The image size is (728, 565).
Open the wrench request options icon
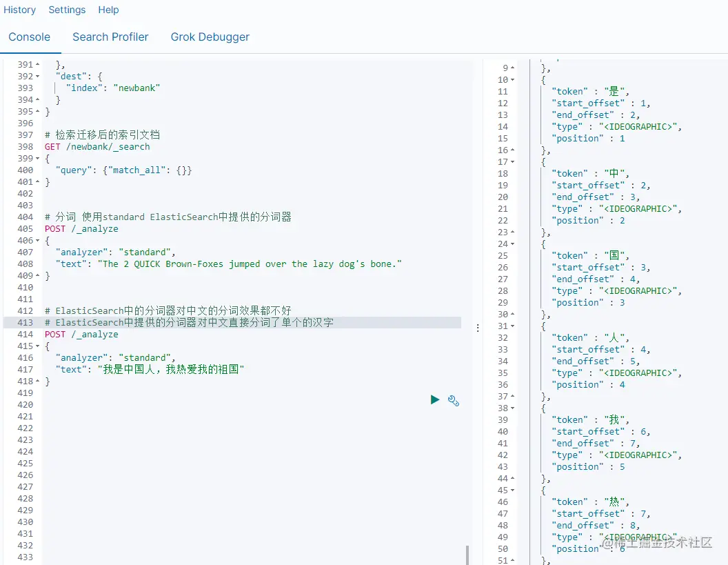pyautogui.click(x=454, y=401)
